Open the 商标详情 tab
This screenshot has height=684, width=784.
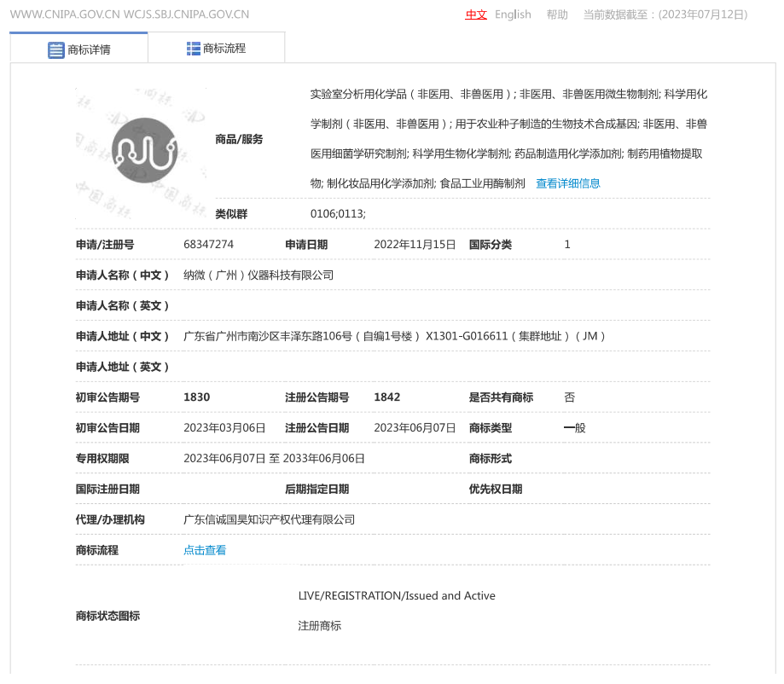79,49
